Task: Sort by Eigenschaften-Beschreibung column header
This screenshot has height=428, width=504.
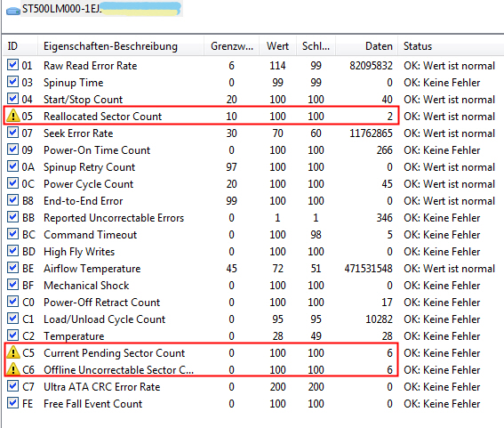Action: [x=121, y=46]
